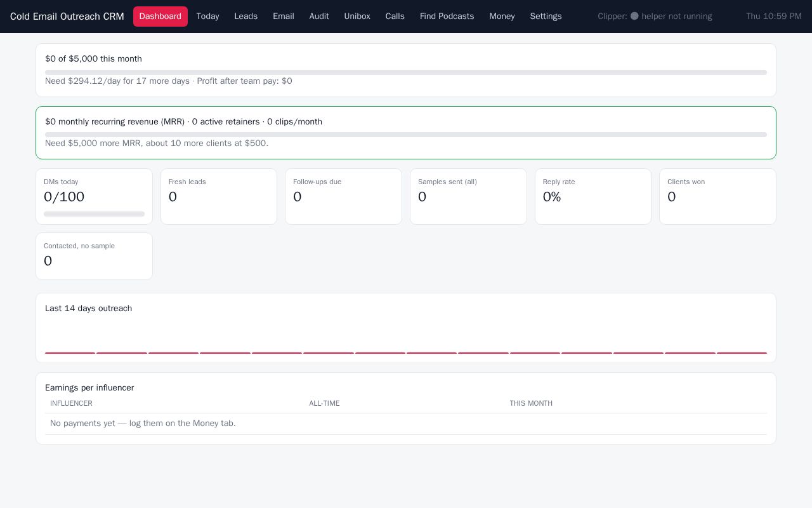812x508 pixels.
Task: Click the MRR progress bar
Action: (406, 135)
